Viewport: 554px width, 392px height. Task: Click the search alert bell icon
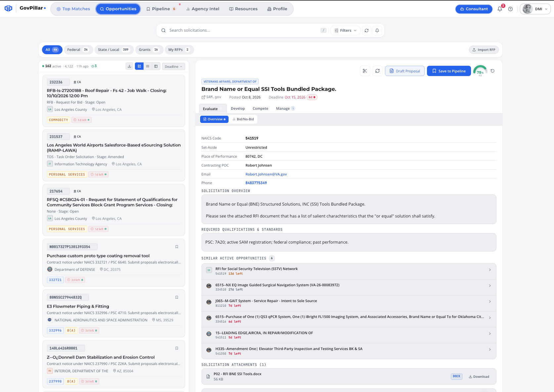pyautogui.click(x=377, y=30)
